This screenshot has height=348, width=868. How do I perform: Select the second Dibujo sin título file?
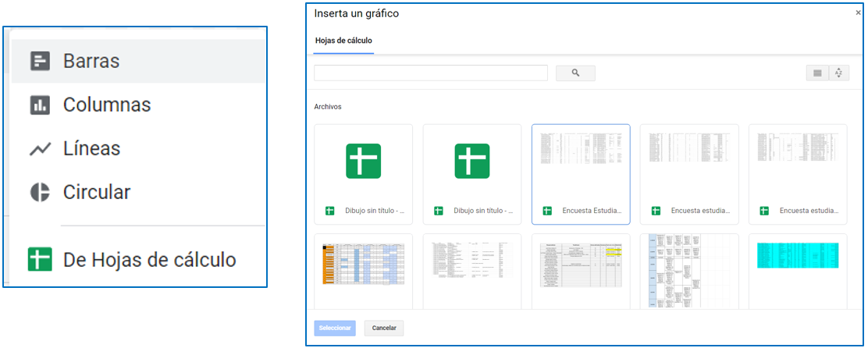point(471,174)
